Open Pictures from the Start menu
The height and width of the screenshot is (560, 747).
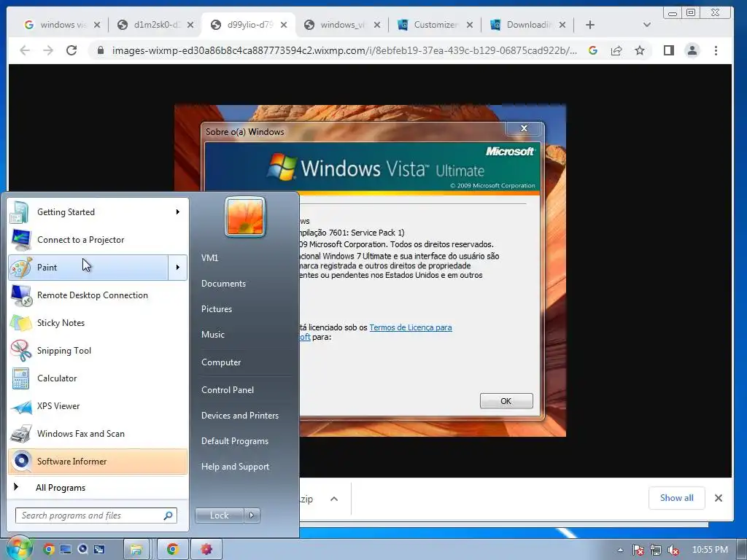click(217, 309)
